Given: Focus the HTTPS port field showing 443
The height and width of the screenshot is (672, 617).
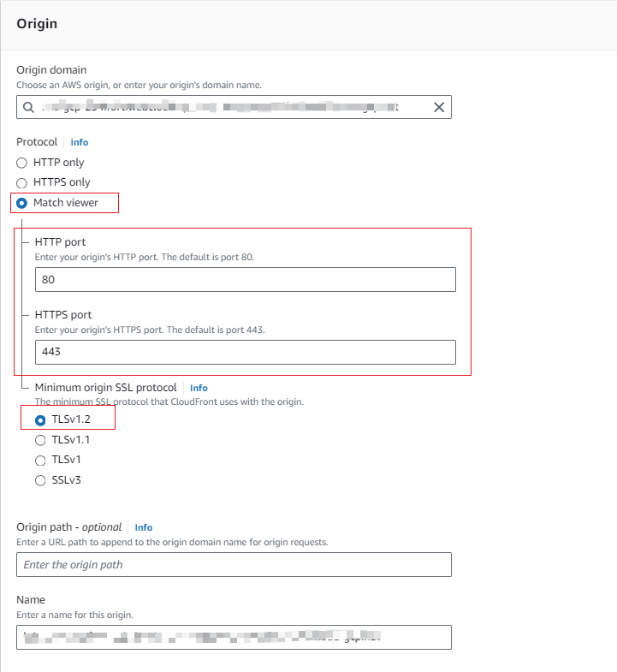Looking at the screenshot, I should coord(245,352).
